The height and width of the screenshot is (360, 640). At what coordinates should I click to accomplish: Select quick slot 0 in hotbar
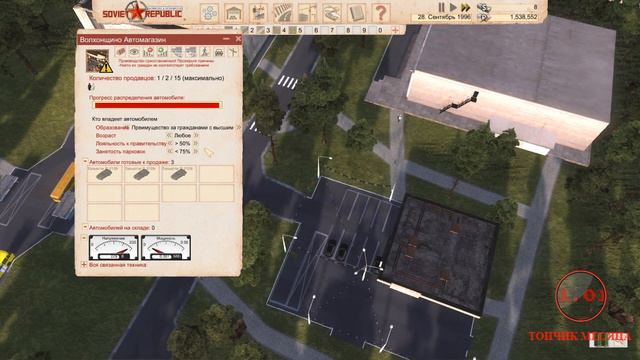[x=376, y=30]
